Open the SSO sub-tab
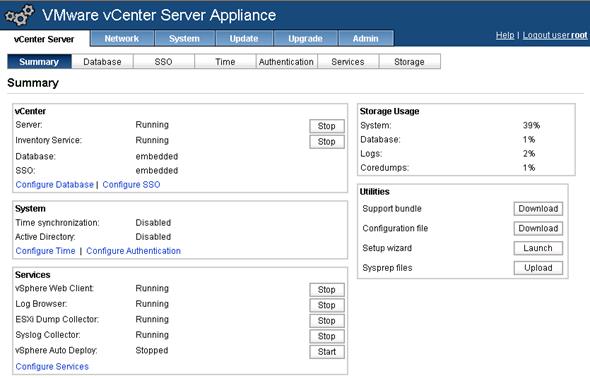Viewport: 590px width, 378px height. coord(164,62)
